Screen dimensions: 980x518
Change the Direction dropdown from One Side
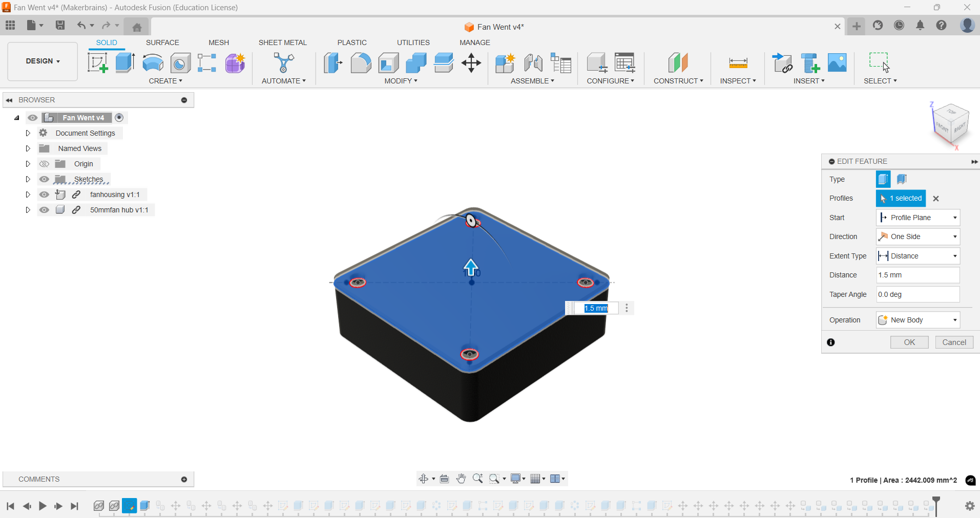coord(917,236)
